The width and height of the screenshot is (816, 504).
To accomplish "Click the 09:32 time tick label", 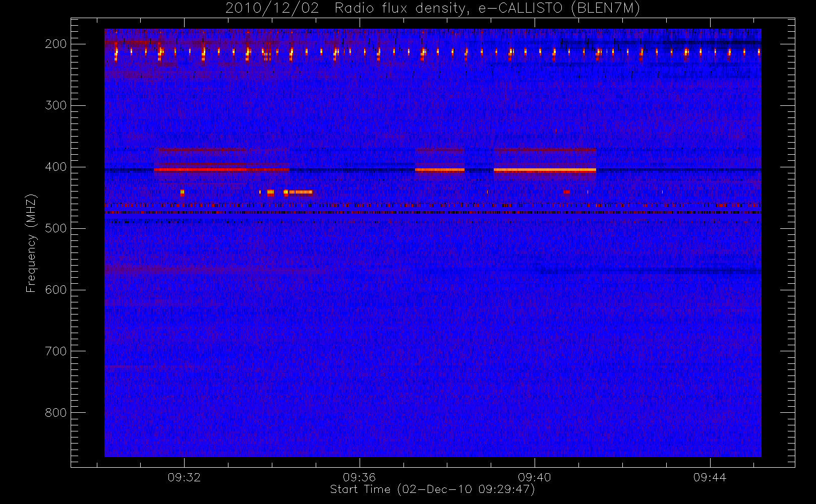I will 184,477.
